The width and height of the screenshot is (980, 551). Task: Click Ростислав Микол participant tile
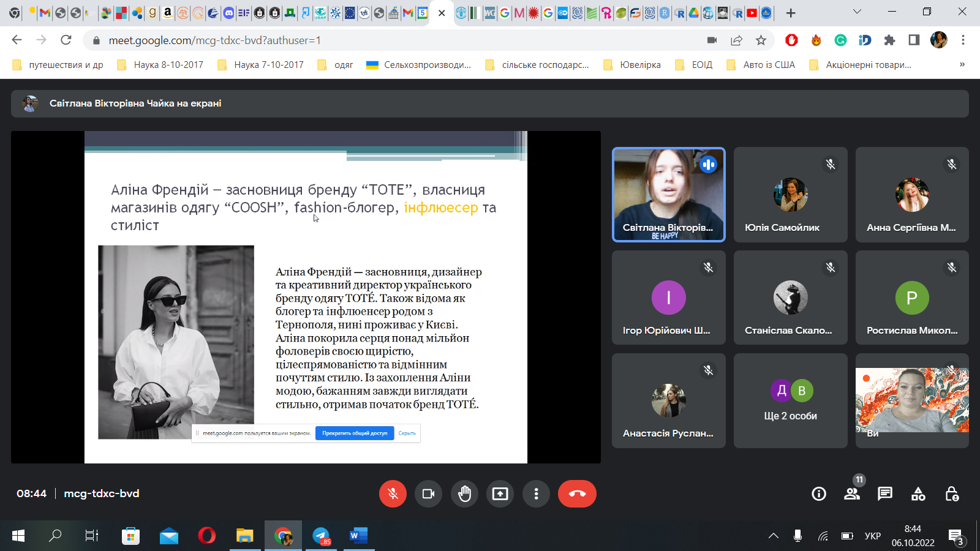coord(912,298)
